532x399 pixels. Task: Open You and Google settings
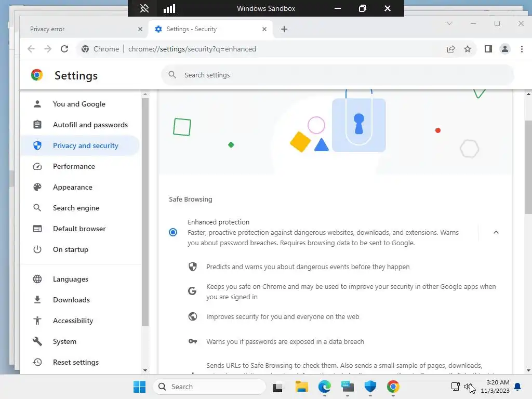[79, 104]
